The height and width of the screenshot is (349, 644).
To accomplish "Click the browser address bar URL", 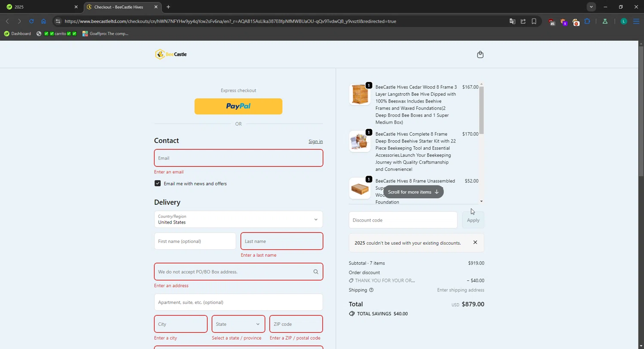I will click(231, 21).
